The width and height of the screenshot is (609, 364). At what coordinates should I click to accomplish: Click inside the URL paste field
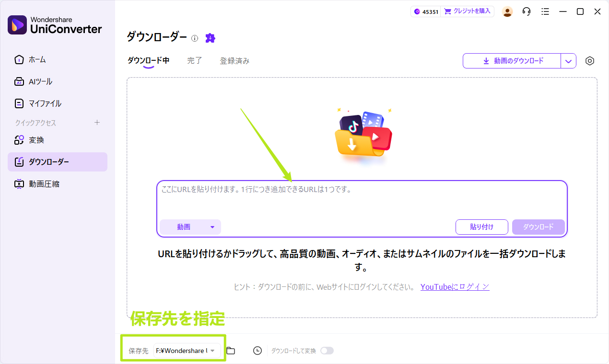point(336,201)
